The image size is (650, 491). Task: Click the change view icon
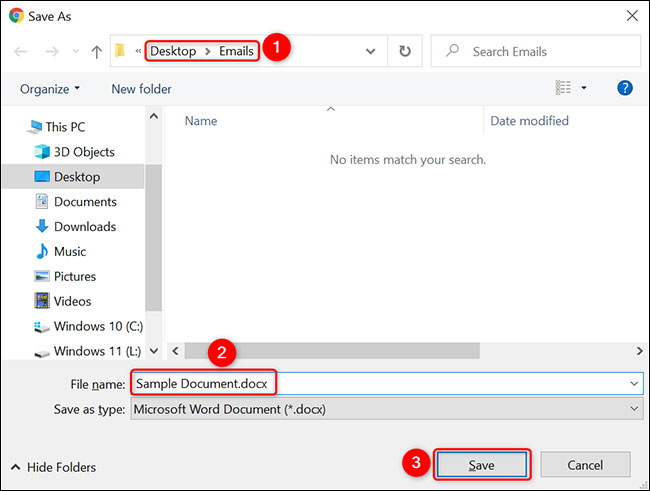[x=563, y=88]
